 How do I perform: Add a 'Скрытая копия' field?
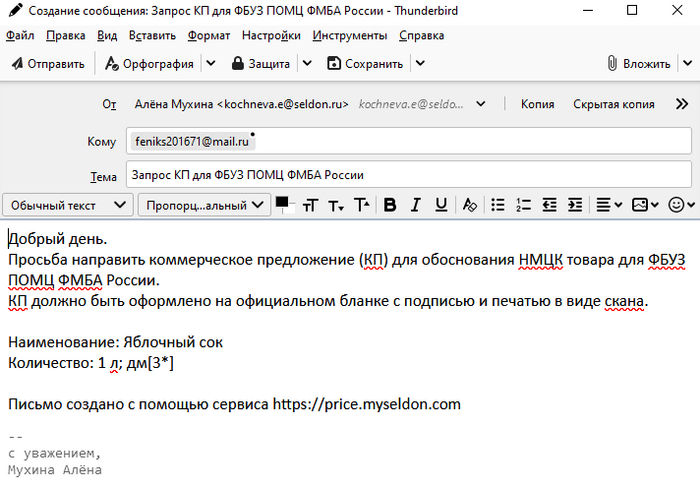tap(613, 104)
